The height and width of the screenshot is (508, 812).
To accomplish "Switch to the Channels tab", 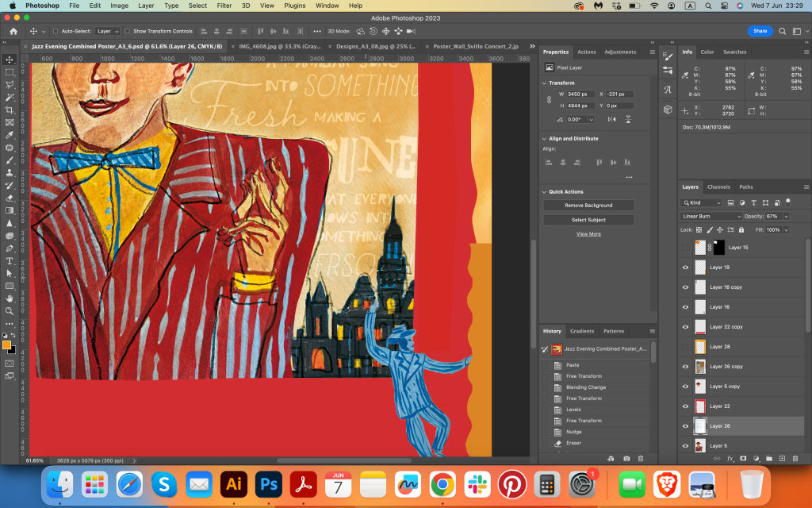I will coord(718,187).
